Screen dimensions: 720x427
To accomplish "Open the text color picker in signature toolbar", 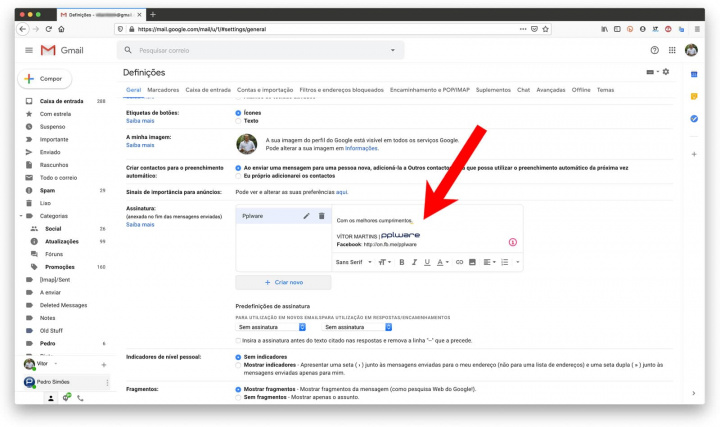I will click(441, 262).
